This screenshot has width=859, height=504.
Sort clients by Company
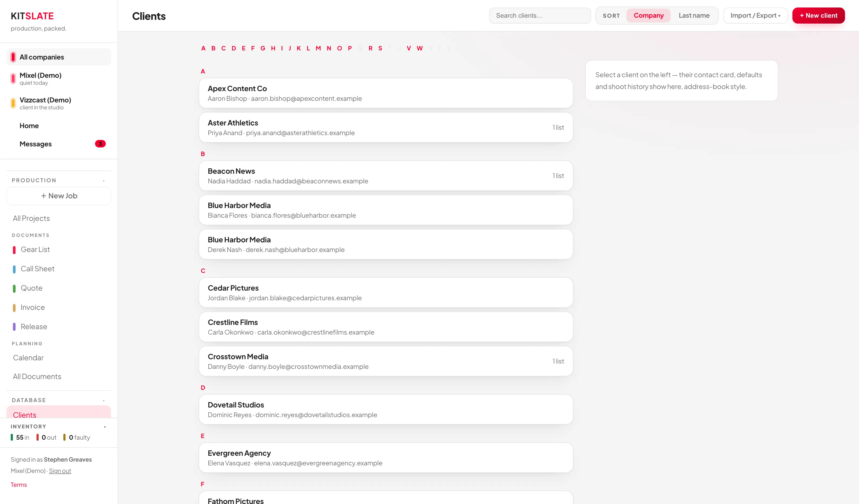(x=648, y=16)
